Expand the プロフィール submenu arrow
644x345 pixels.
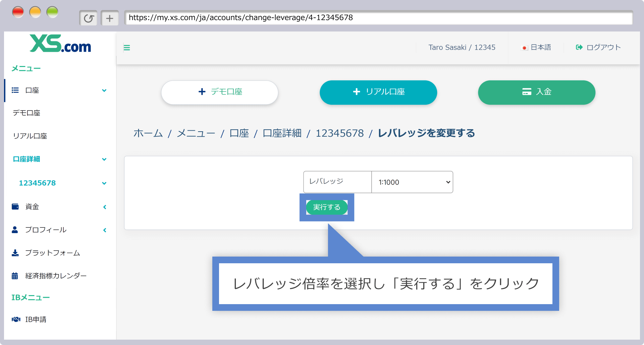(x=105, y=230)
